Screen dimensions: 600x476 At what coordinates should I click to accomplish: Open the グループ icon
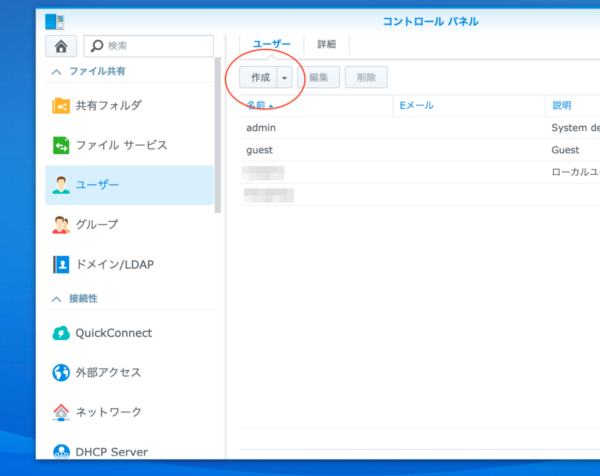tap(61, 225)
